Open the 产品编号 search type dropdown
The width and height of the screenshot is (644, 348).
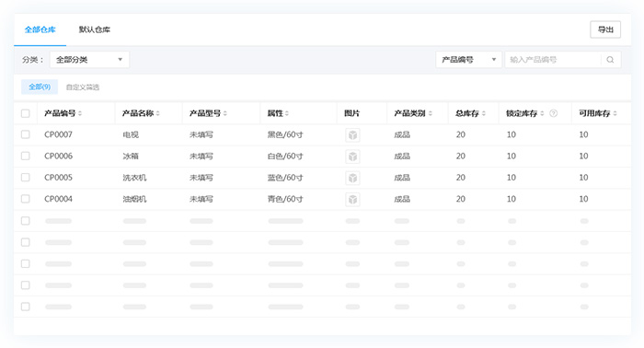[468, 60]
